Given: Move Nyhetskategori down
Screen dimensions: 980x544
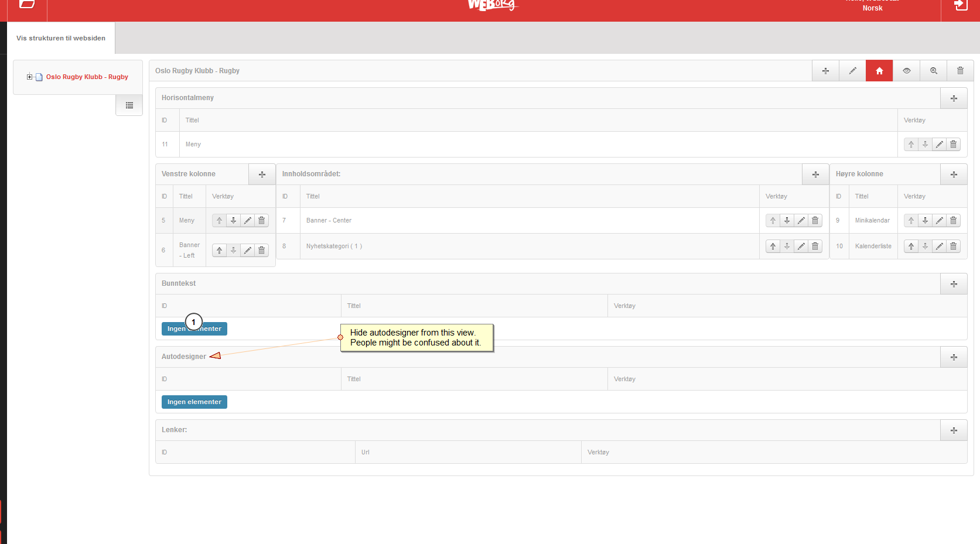Looking at the screenshot, I should point(787,246).
